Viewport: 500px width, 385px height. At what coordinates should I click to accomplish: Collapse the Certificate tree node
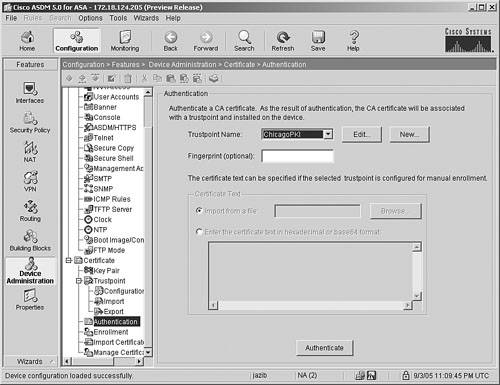[69, 260]
